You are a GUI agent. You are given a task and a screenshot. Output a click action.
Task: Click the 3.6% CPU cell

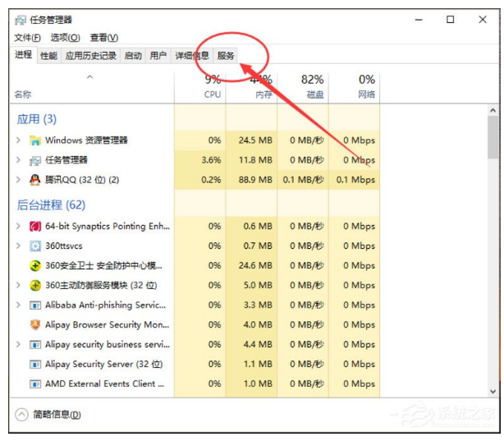200,160
